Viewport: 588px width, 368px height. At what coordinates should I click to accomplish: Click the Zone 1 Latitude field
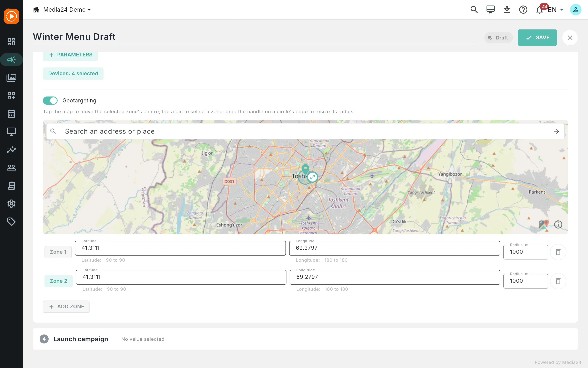coord(180,248)
